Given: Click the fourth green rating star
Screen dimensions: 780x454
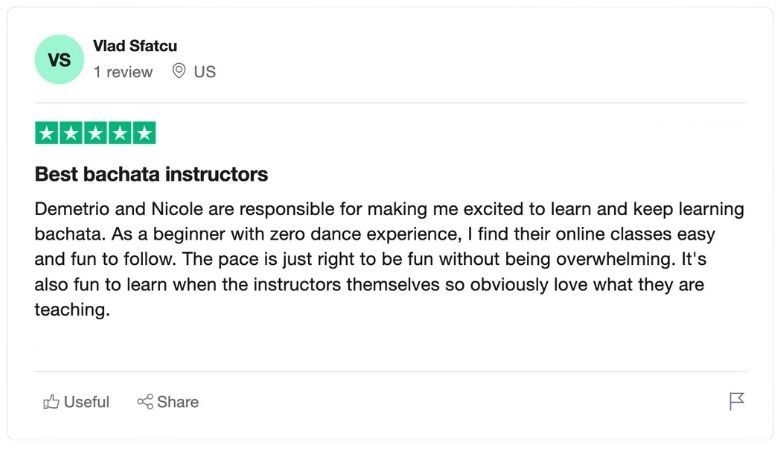Looking at the screenshot, I should [x=120, y=133].
